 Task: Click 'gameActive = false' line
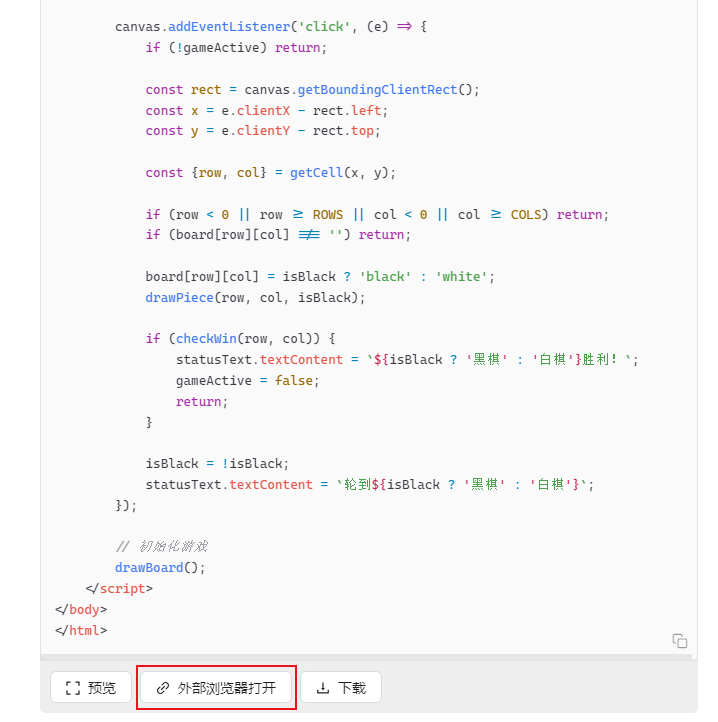pos(247,380)
